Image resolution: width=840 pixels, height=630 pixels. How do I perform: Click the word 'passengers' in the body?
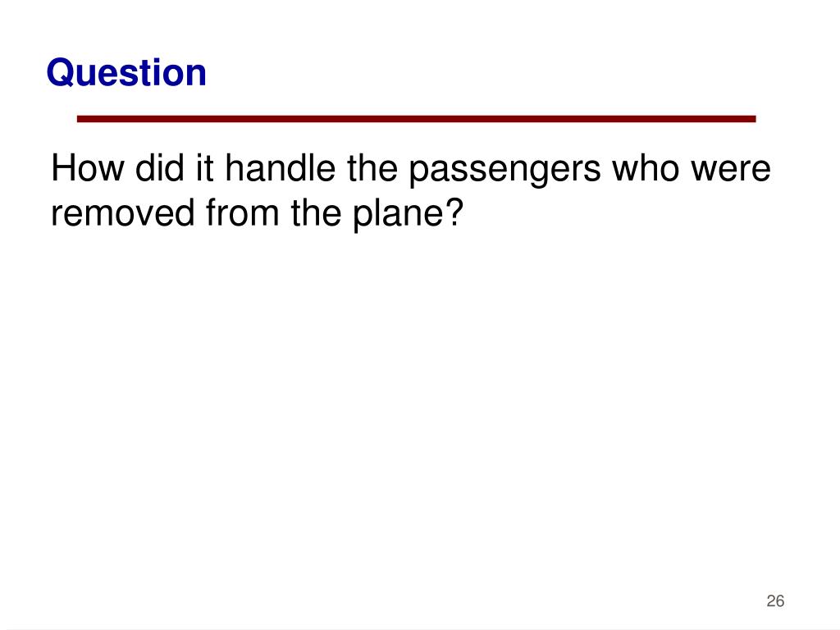click(504, 171)
